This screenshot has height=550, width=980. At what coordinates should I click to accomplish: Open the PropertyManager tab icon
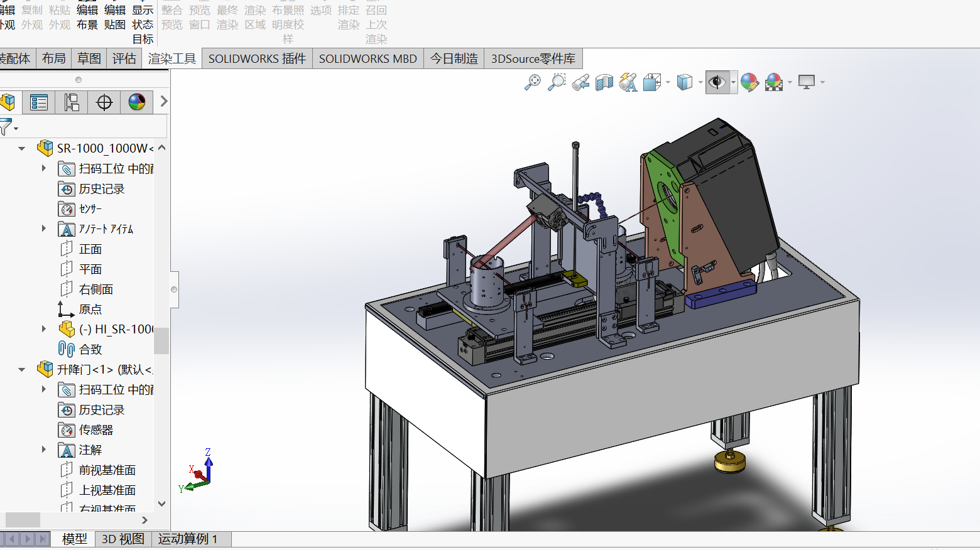pyautogui.click(x=39, y=102)
